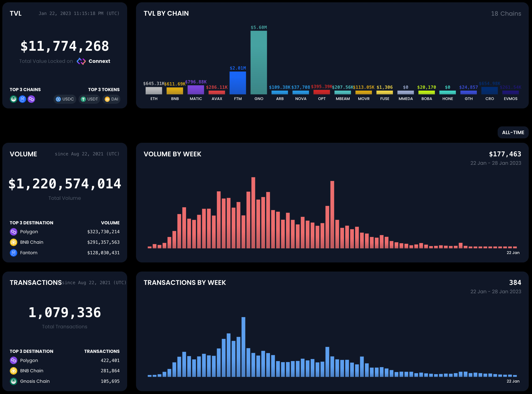Click the Gnosis Chain icon in transactions list
Viewport: 532px width, 394px height.
(x=14, y=381)
